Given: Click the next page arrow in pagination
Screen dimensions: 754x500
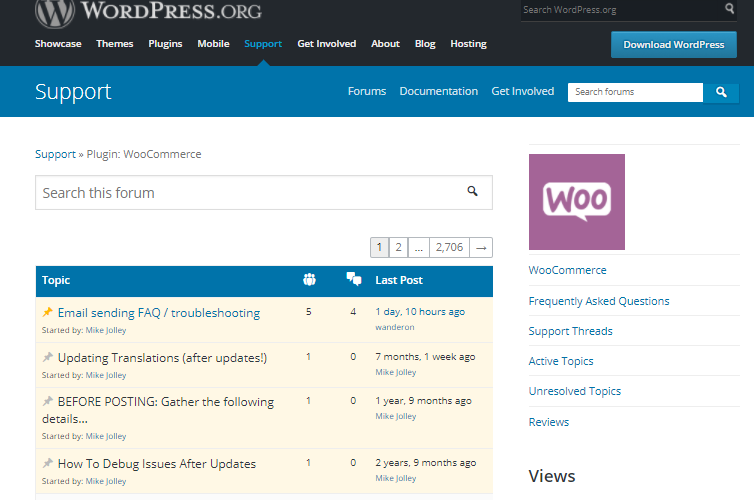Looking at the screenshot, I should coord(481,248).
